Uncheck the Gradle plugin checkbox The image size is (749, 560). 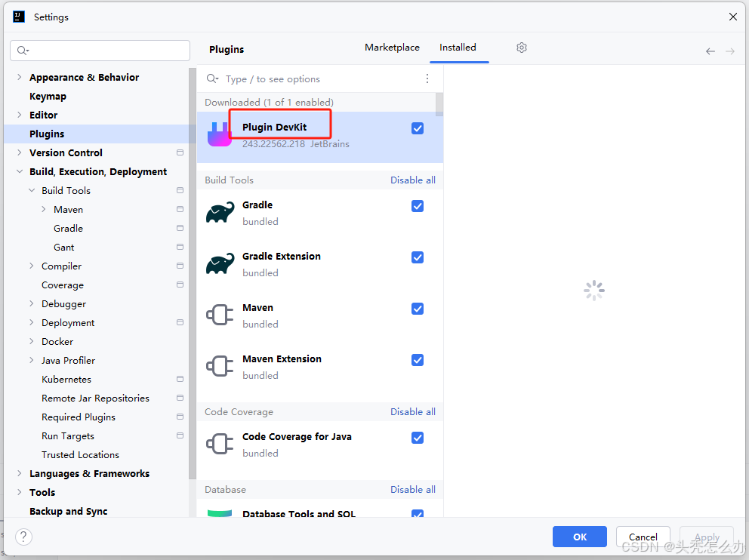pos(418,206)
